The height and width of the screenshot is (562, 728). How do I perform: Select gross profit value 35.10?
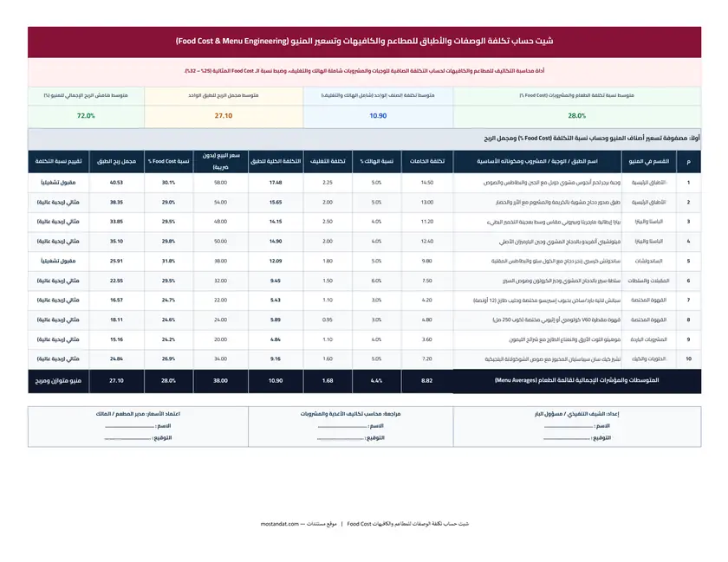pos(116,242)
